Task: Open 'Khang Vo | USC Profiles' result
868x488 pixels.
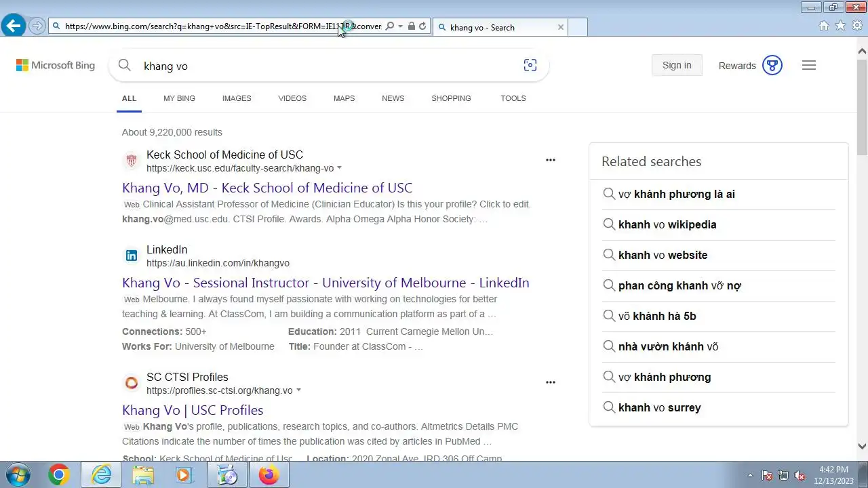Action: [x=193, y=410]
